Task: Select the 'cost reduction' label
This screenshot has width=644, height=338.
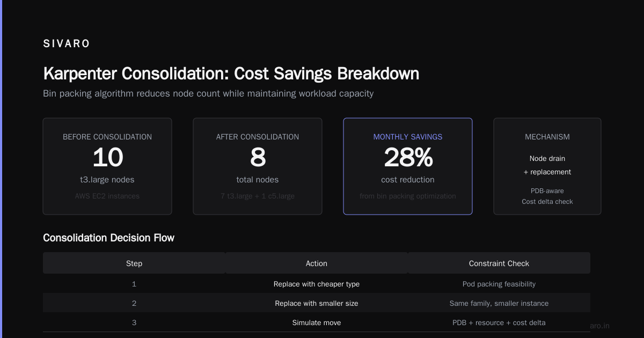Action: pos(408,180)
